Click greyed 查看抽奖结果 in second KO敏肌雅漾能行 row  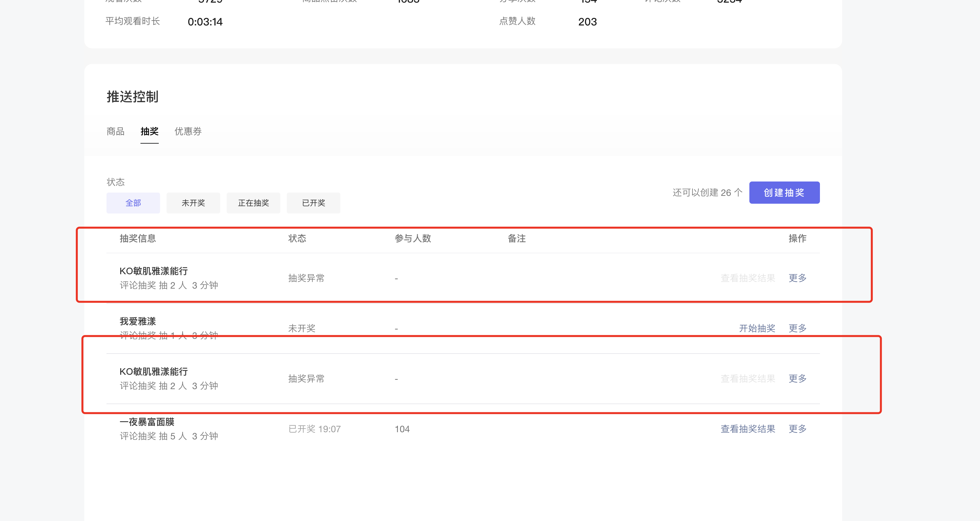pos(747,378)
